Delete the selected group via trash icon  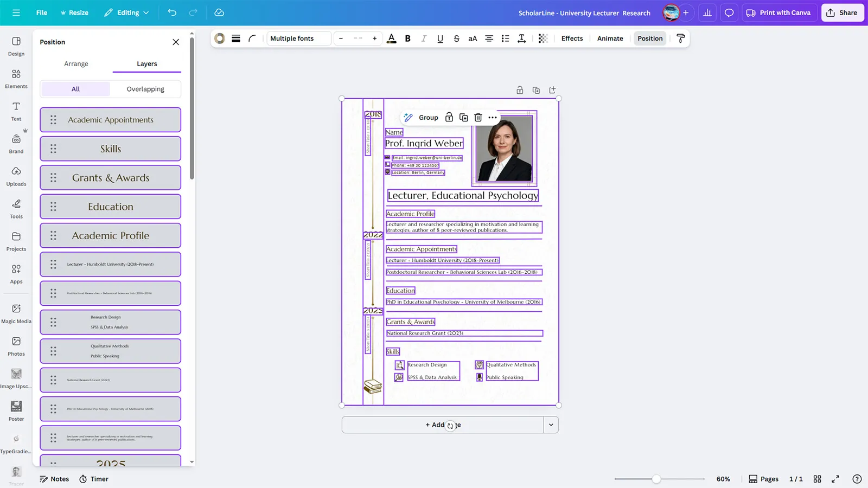click(x=478, y=118)
